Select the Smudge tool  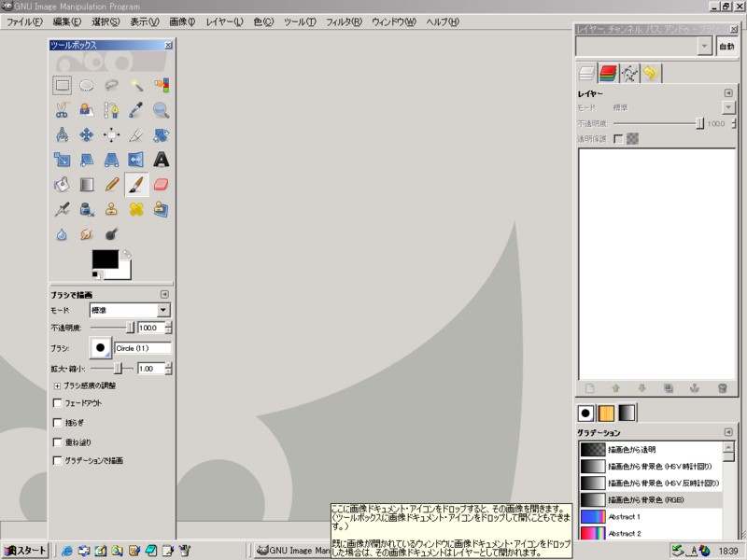86,234
